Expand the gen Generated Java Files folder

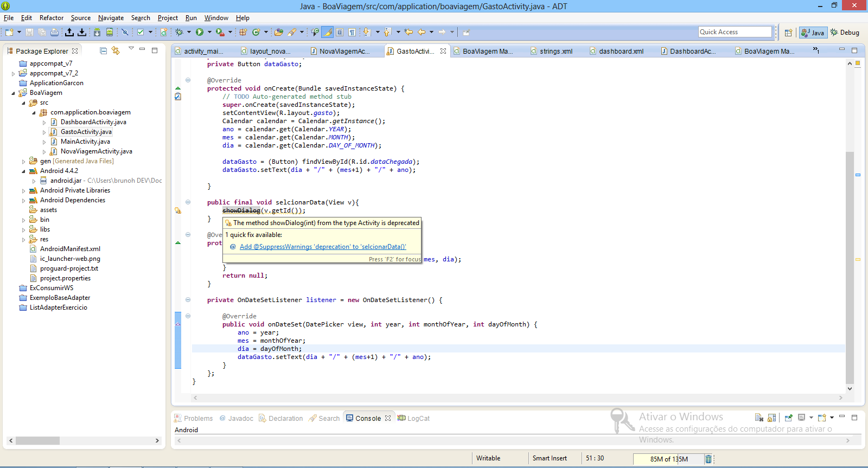pyautogui.click(x=23, y=161)
